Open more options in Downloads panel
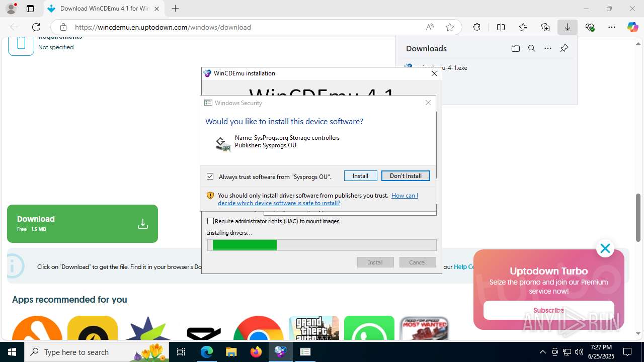The height and width of the screenshot is (362, 644). point(548,48)
